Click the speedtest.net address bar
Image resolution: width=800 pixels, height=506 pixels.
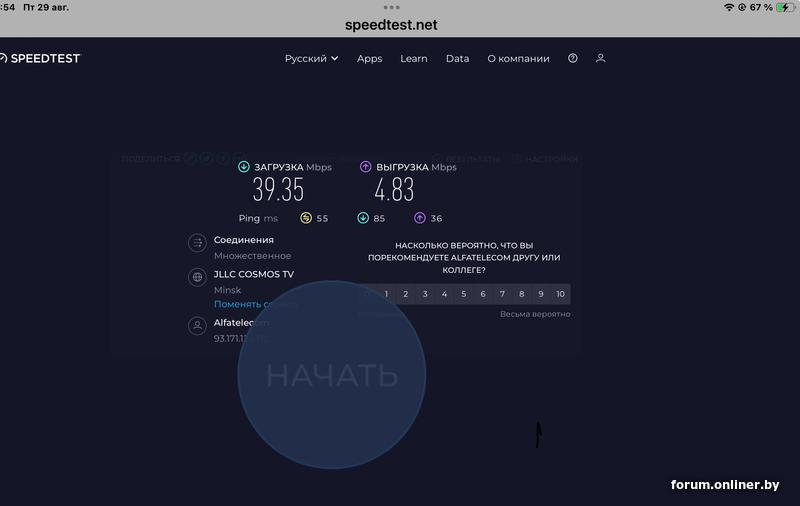click(x=391, y=25)
